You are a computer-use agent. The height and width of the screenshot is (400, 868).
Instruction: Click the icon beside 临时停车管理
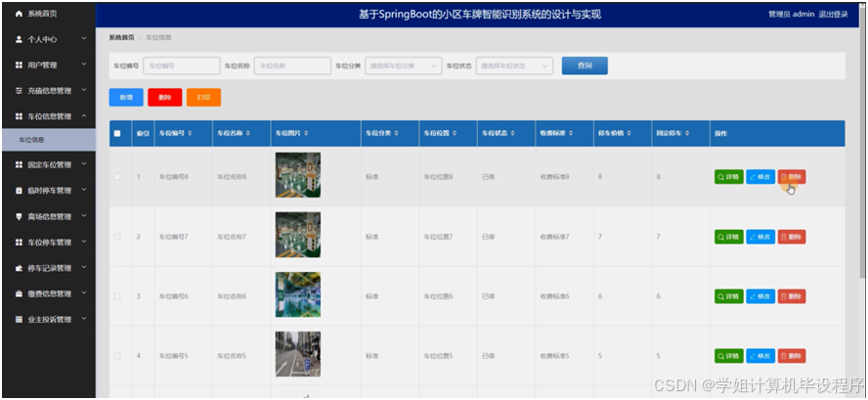pos(19,191)
